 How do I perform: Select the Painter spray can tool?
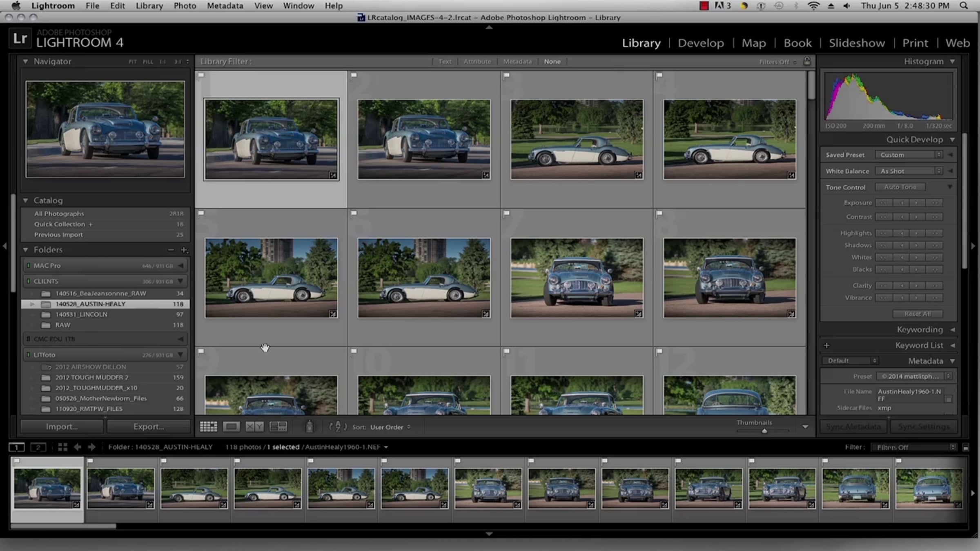[310, 427]
